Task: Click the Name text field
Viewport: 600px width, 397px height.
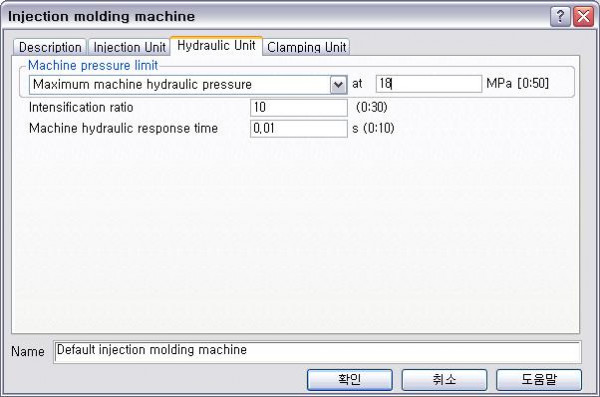Action: click(x=317, y=351)
